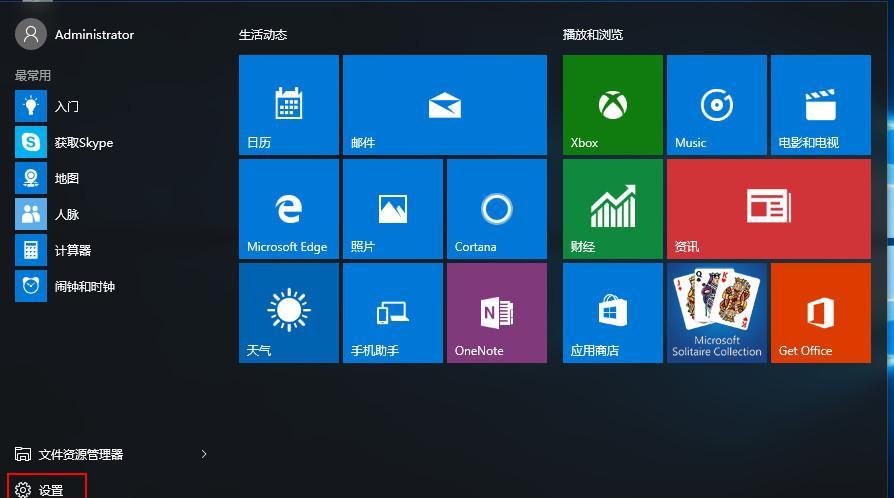The width and height of the screenshot is (894, 498).
Task: Open the Xbox tile
Action: pyautogui.click(x=613, y=105)
